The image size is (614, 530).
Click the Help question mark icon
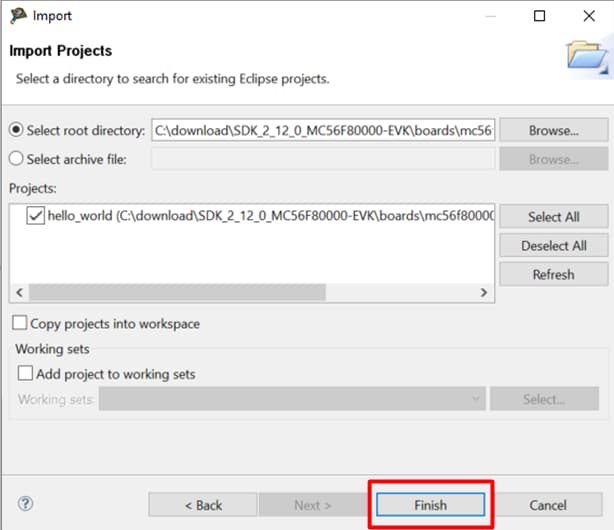[26, 504]
